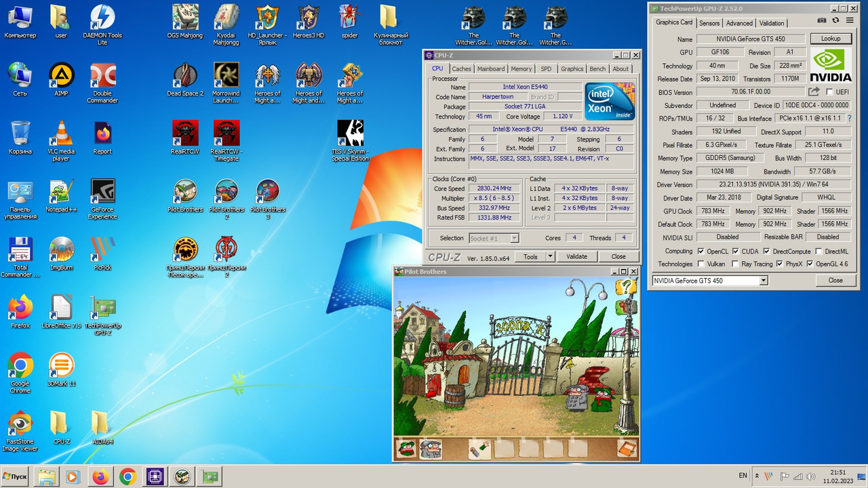Screen dimensions: 868x488
Task: Open the orange notebook in Pilot Brothers
Action: 627,449
